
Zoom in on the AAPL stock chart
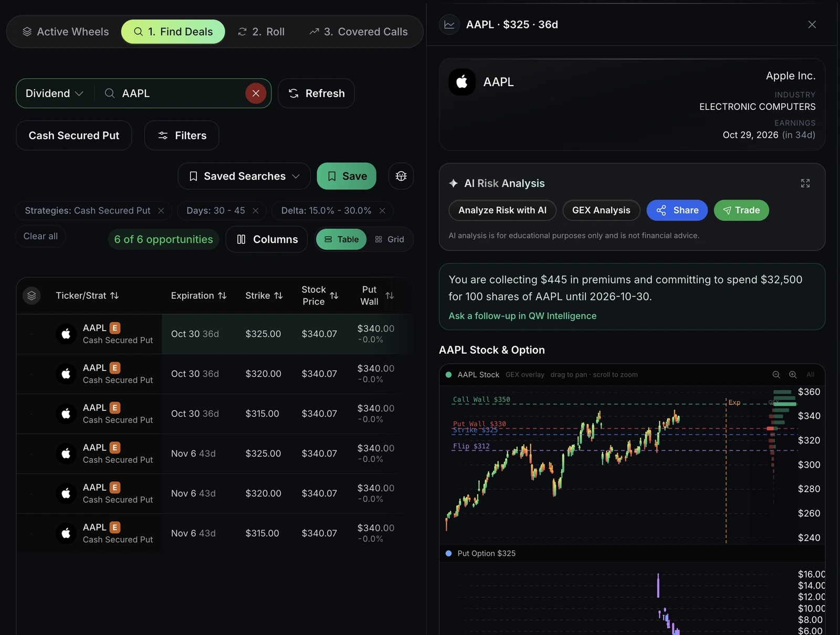793,375
